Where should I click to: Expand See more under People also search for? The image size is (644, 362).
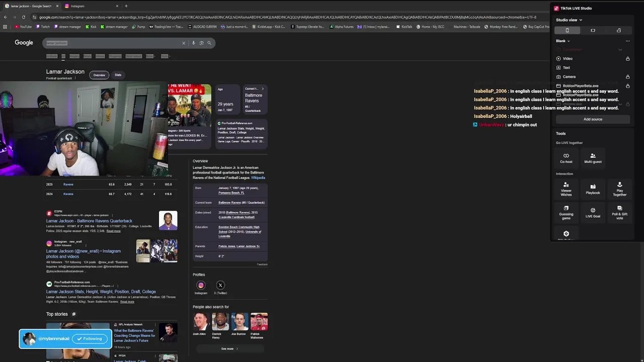[x=229, y=348]
